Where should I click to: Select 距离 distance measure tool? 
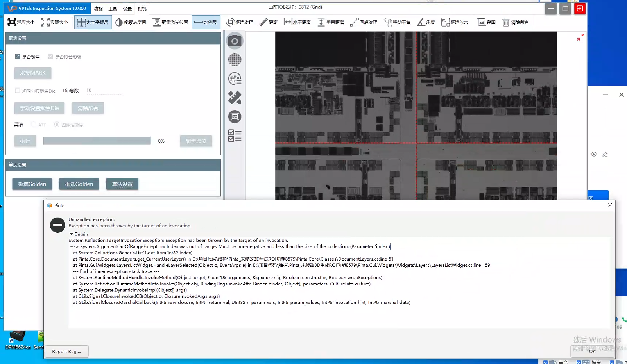click(269, 22)
